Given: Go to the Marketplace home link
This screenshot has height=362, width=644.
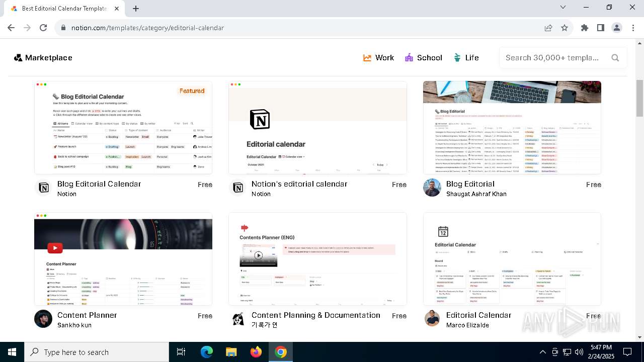Looking at the screenshot, I should (x=43, y=58).
